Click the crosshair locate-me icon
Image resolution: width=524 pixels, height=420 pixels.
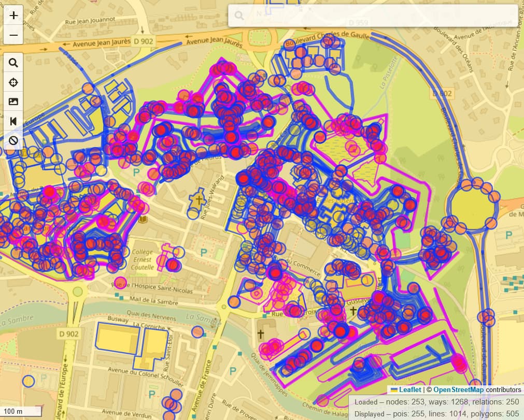coord(13,82)
